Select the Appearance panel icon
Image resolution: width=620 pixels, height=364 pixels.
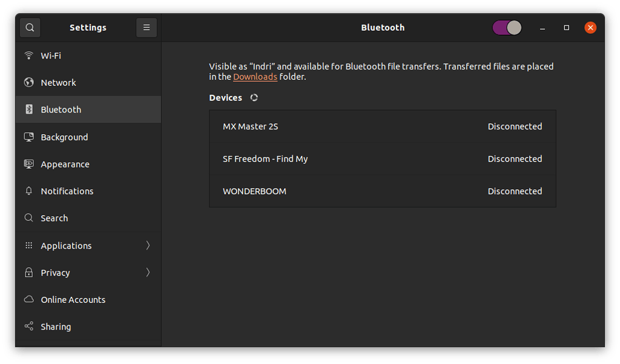pyautogui.click(x=28, y=164)
